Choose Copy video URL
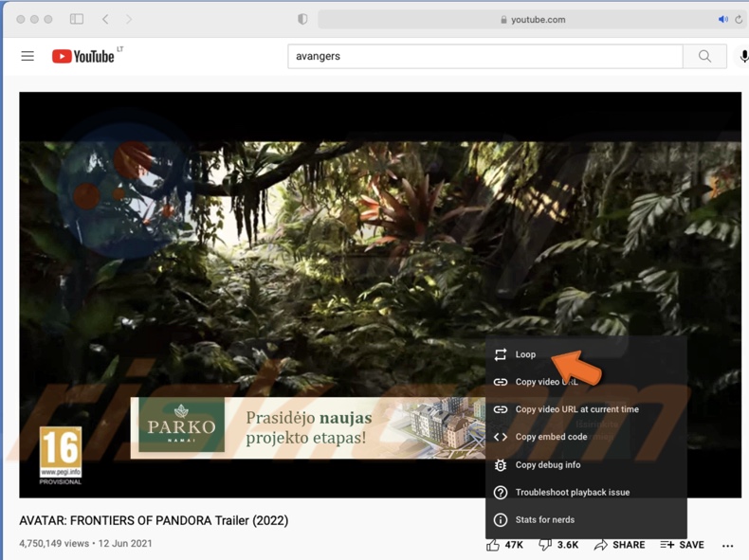The height and width of the screenshot is (560, 749). pyautogui.click(x=586, y=382)
